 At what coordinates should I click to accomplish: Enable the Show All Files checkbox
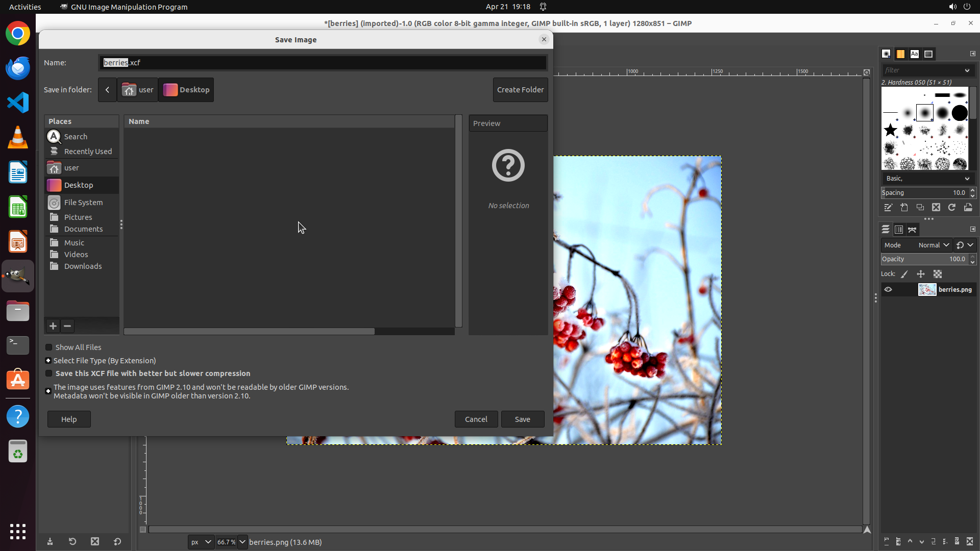pyautogui.click(x=49, y=347)
